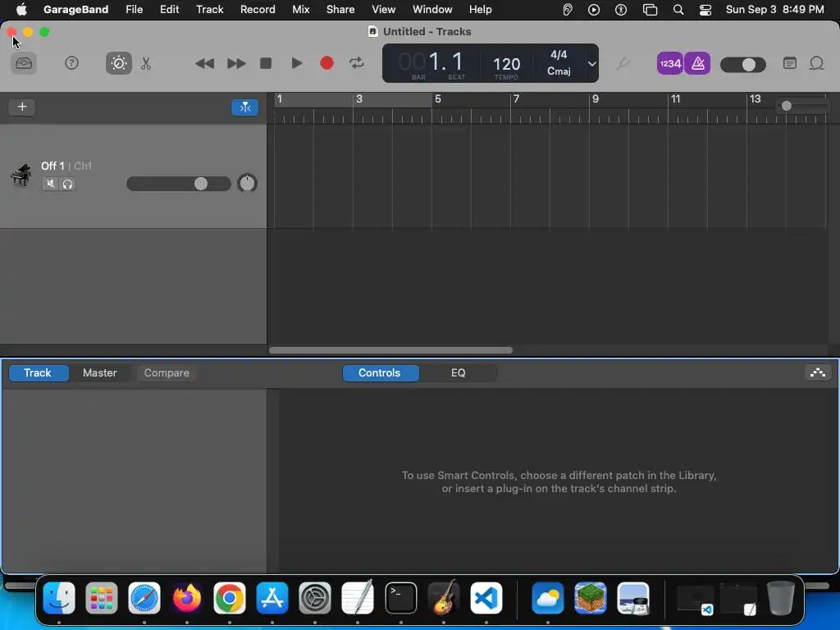Toggle the Metronome button
Viewport: 840px width, 630px height.
point(697,64)
